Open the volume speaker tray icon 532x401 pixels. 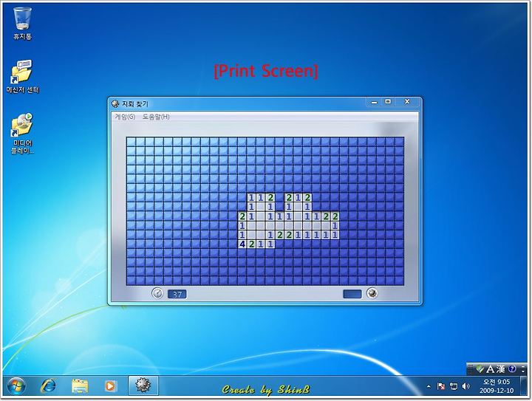465,386
